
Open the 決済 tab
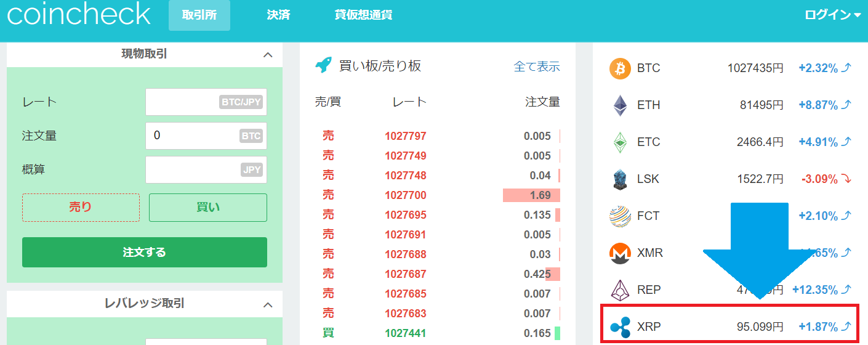pyautogui.click(x=278, y=15)
